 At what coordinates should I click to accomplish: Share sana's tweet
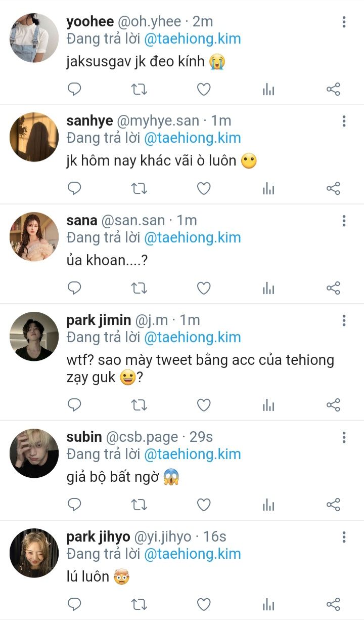point(333,288)
